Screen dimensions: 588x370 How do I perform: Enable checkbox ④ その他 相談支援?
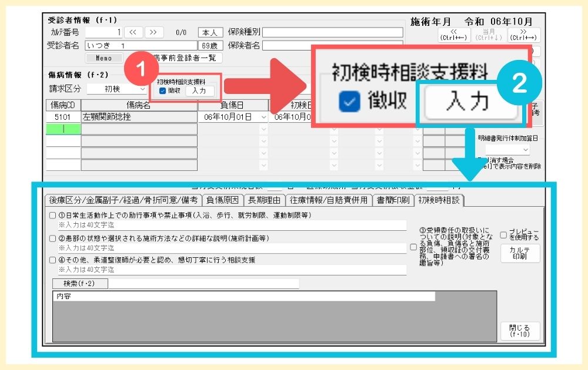pyautogui.click(x=53, y=260)
